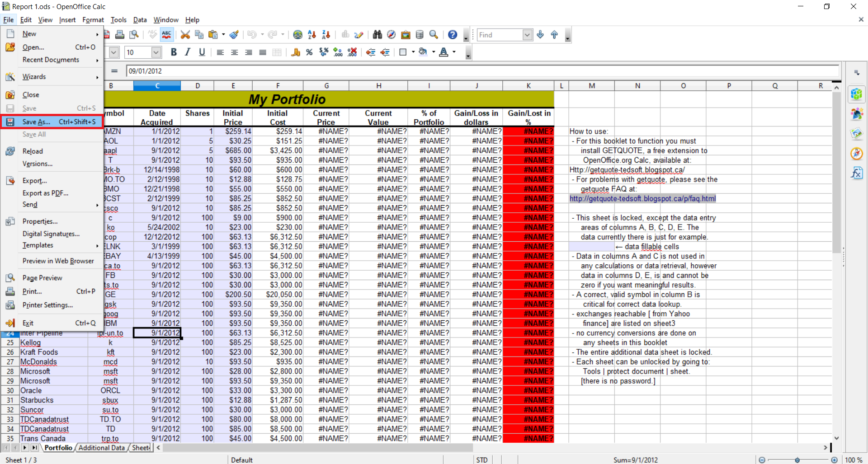Apply currency number format icon
Image resolution: width=868 pixels, height=464 pixels.
(x=296, y=52)
